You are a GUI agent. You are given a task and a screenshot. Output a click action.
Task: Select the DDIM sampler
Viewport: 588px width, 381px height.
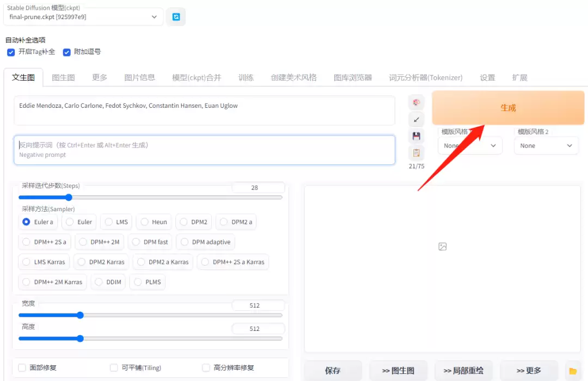click(108, 281)
